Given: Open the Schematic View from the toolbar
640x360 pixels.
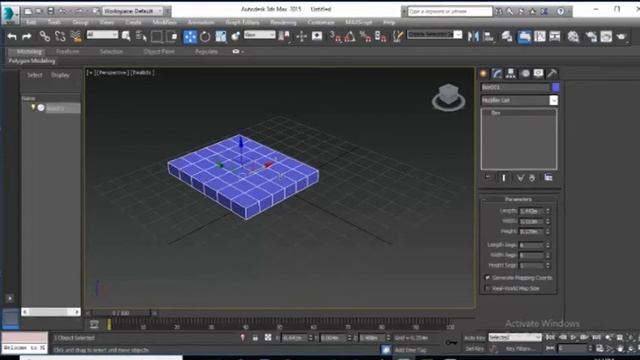Looking at the screenshot, I should coord(555,37).
